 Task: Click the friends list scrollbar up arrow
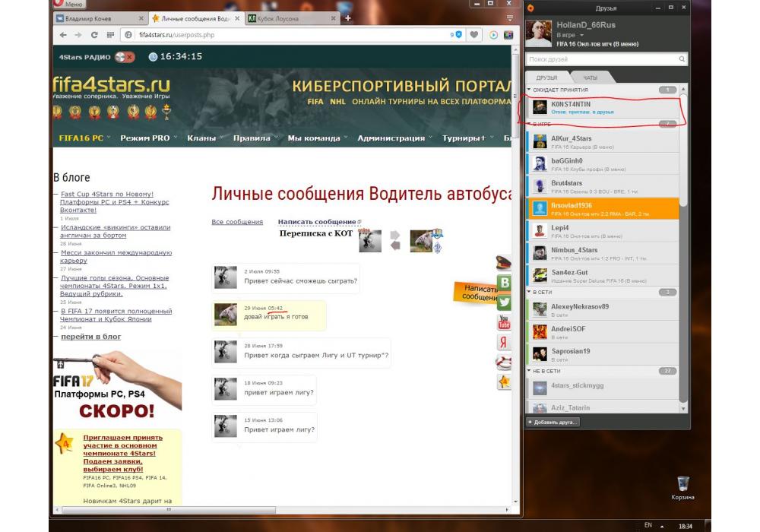(685, 90)
